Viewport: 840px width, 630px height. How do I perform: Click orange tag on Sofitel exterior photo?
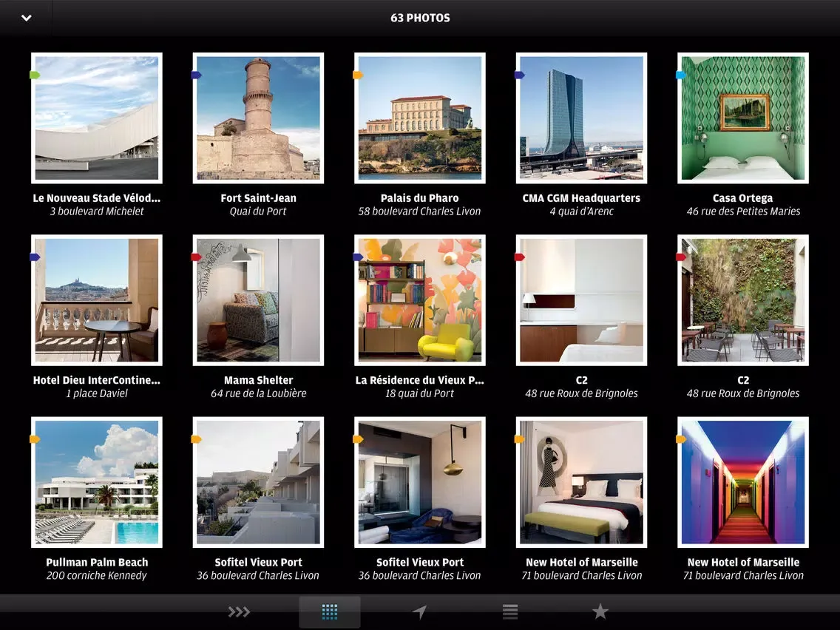197,439
